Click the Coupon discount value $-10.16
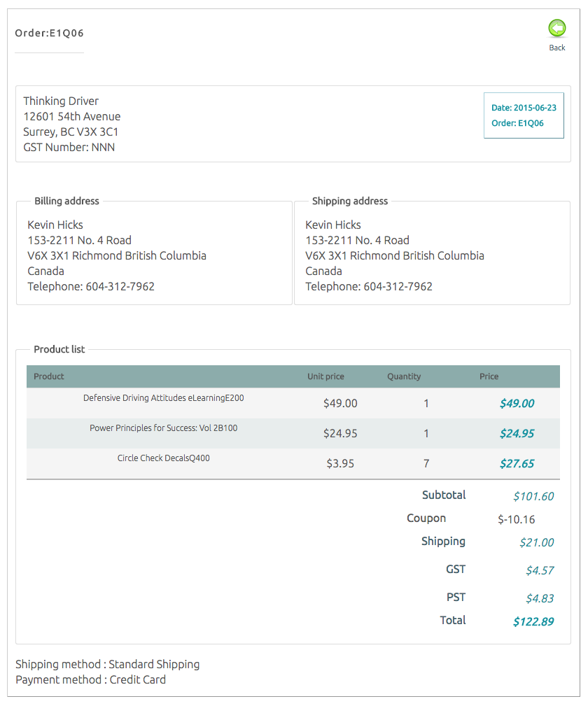 517,519
